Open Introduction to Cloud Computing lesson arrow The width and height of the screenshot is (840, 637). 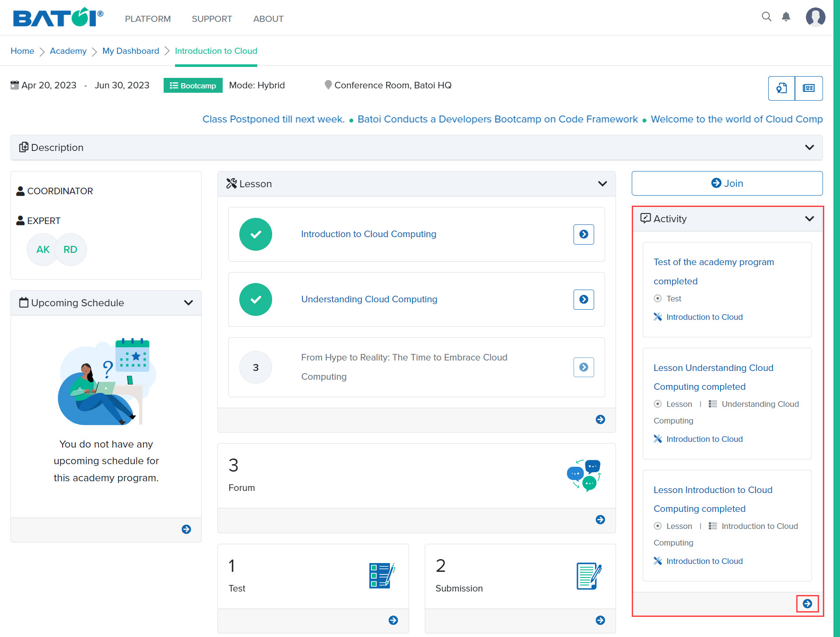584,234
